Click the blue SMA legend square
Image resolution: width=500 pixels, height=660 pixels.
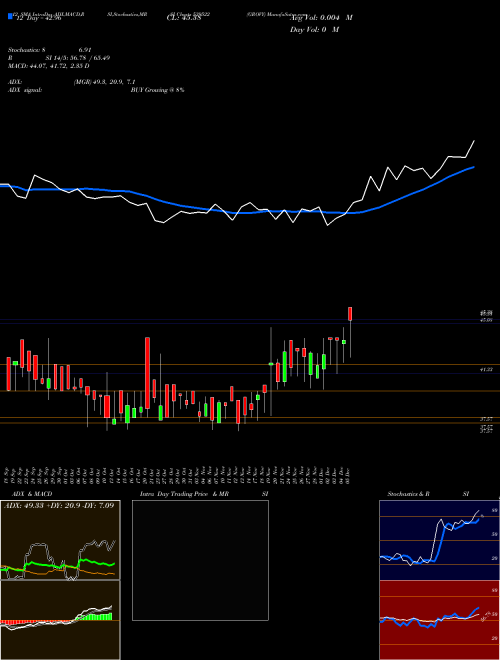point(11,17)
